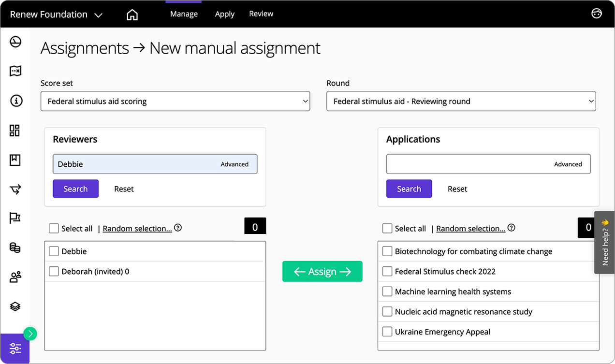Viewport: 615px width, 364px height.
Task: Click the settings sliders icon at bottom
Action: click(x=15, y=349)
